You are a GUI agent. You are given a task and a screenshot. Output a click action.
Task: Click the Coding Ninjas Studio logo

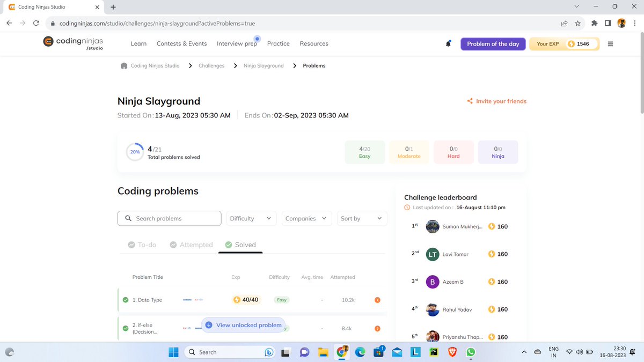[x=72, y=43]
